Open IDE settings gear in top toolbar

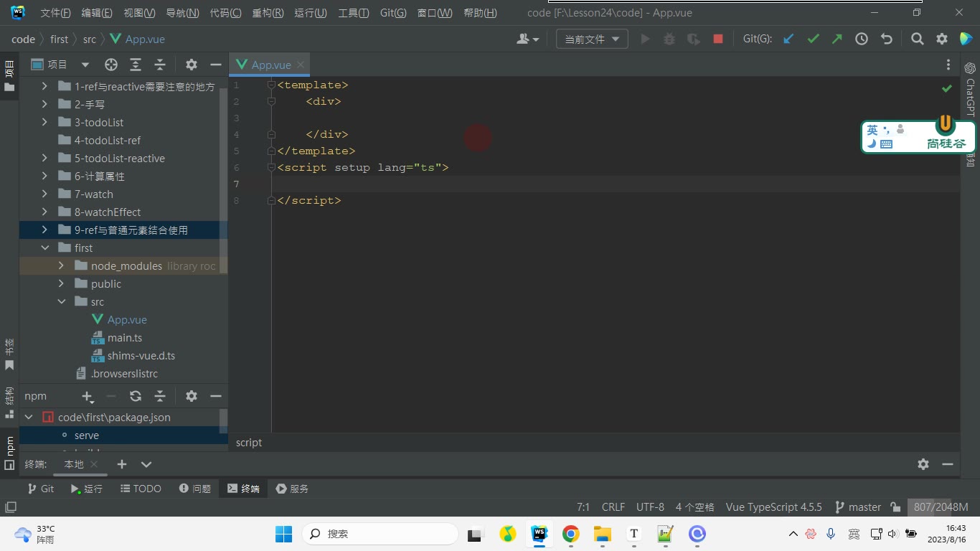[942, 39]
